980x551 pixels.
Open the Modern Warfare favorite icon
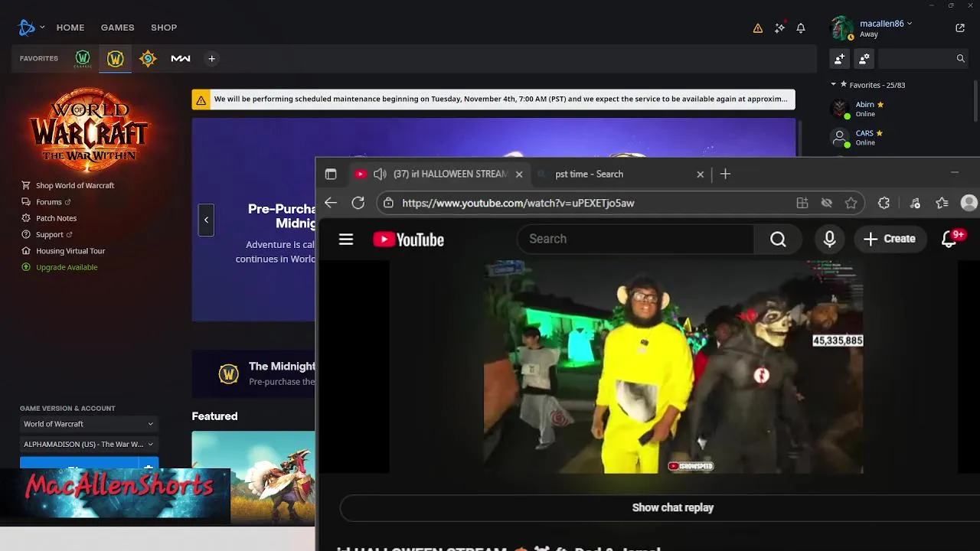tap(181, 59)
